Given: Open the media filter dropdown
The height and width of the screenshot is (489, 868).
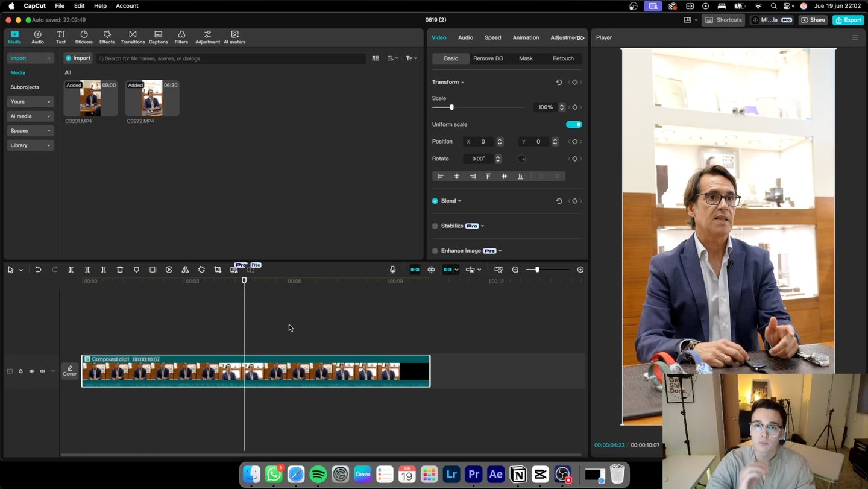Looking at the screenshot, I should tap(411, 58).
